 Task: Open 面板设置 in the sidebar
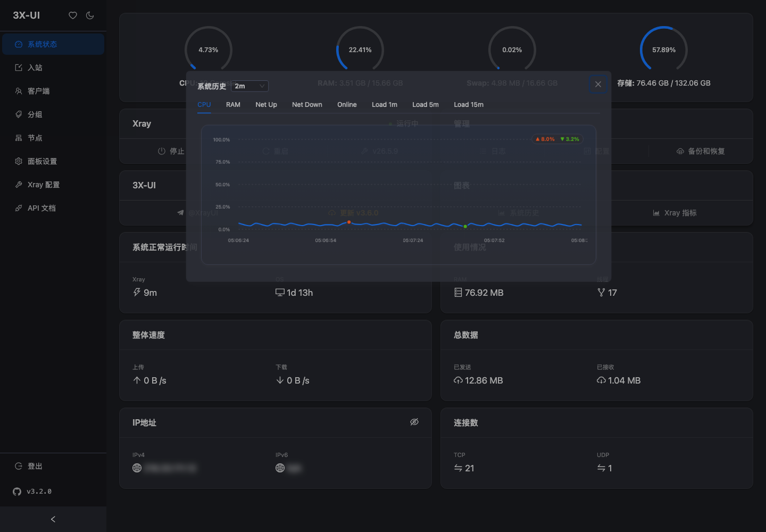tap(53, 161)
